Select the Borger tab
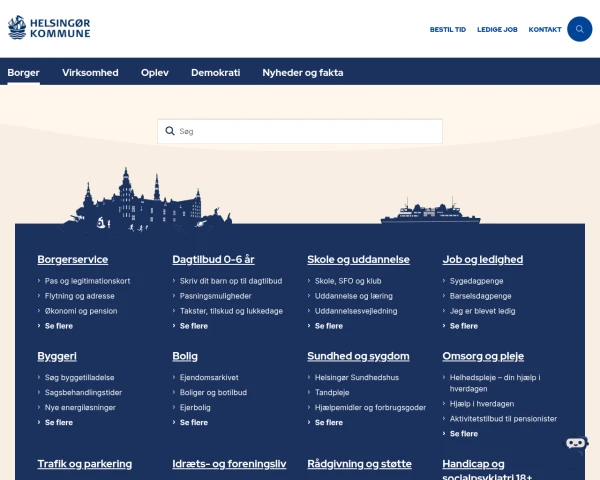Viewport: 600px width, 480px height. coord(23,72)
